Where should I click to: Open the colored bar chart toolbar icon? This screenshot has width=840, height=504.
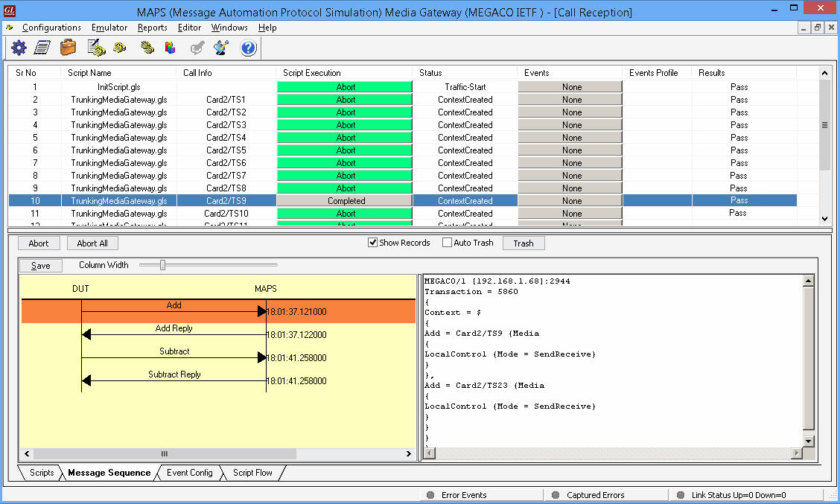171,48
